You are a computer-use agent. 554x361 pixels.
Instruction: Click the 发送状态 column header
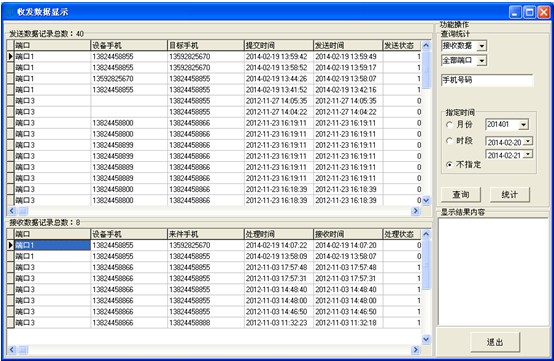[x=402, y=45]
